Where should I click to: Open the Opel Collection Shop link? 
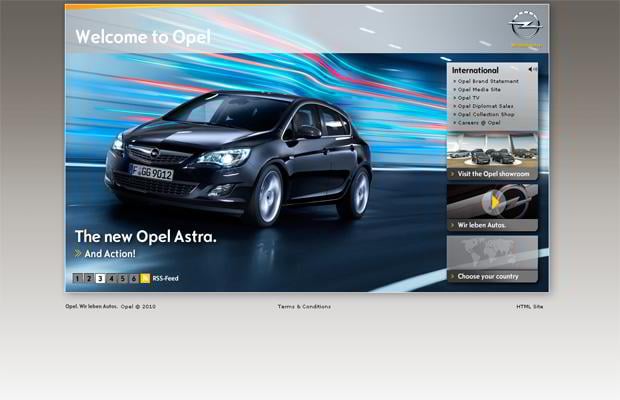(x=487, y=114)
